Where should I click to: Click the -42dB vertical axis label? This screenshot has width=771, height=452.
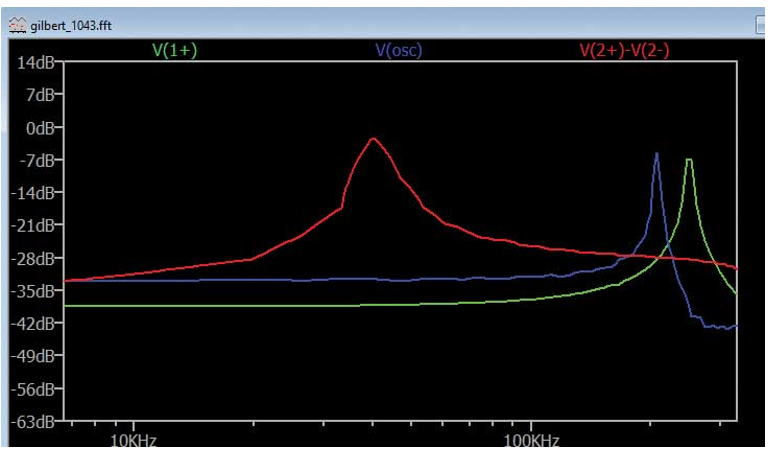point(33,323)
